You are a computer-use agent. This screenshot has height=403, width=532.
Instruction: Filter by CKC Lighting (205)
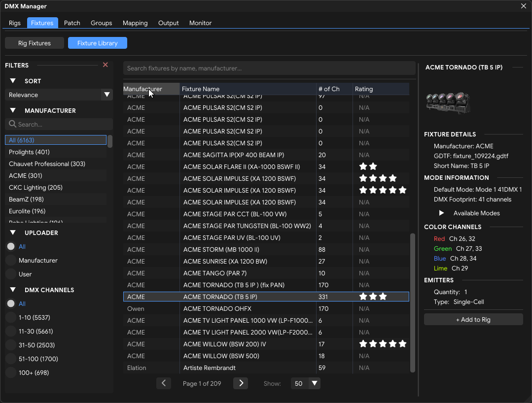[56, 187]
